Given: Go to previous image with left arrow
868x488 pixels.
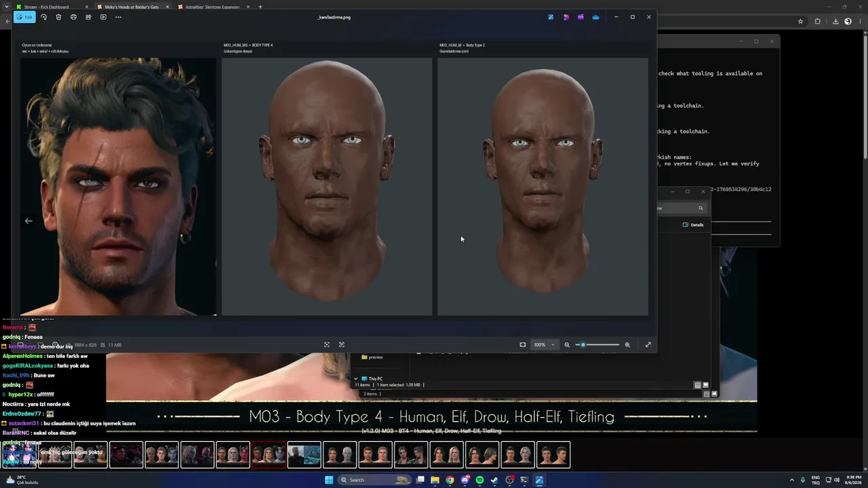Looking at the screenshot, I should click(28, 220).
